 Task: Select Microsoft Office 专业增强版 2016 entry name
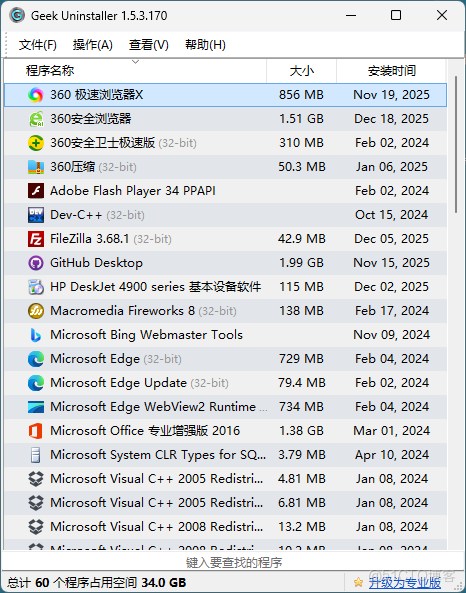coord(145,431)
